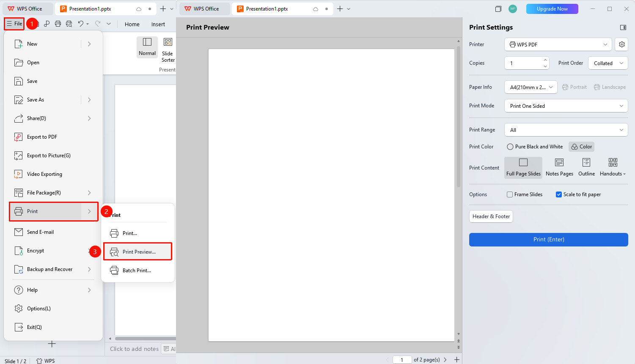Viewport: 635px width, 364px height.
Task: Expand the Save As submenu arrow
Action: coord(89,100)
